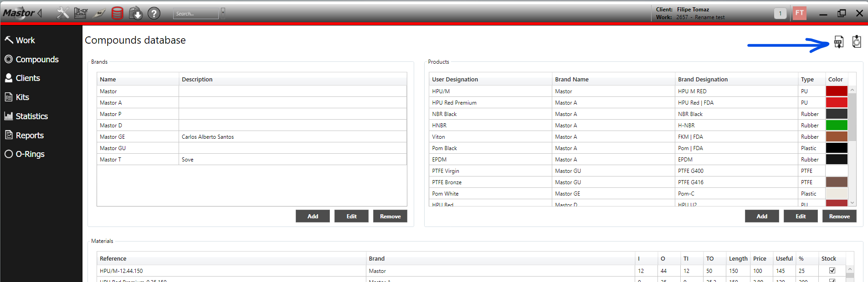Click the FKM | FDA brand designation cell

pyautogui.click(x=736, y=136)
